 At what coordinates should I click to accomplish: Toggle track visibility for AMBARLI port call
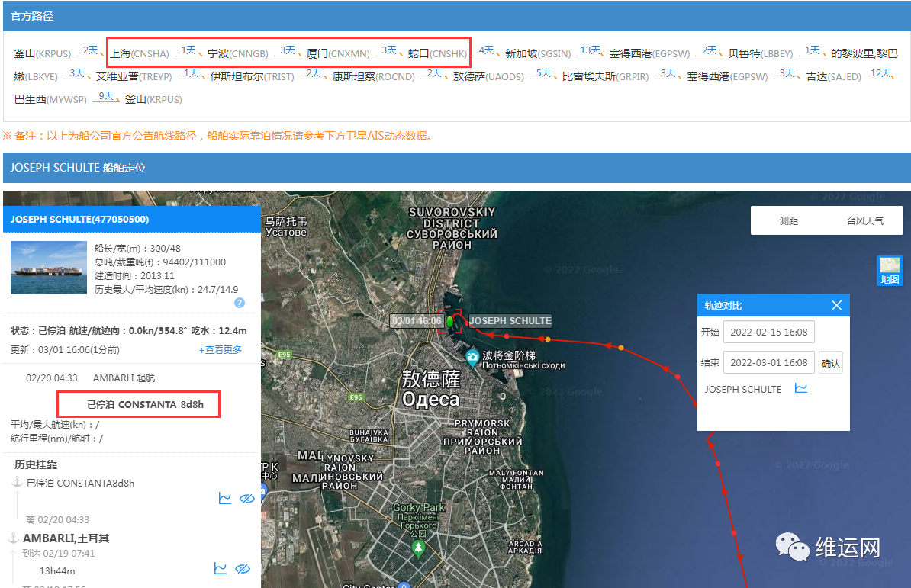243,569
